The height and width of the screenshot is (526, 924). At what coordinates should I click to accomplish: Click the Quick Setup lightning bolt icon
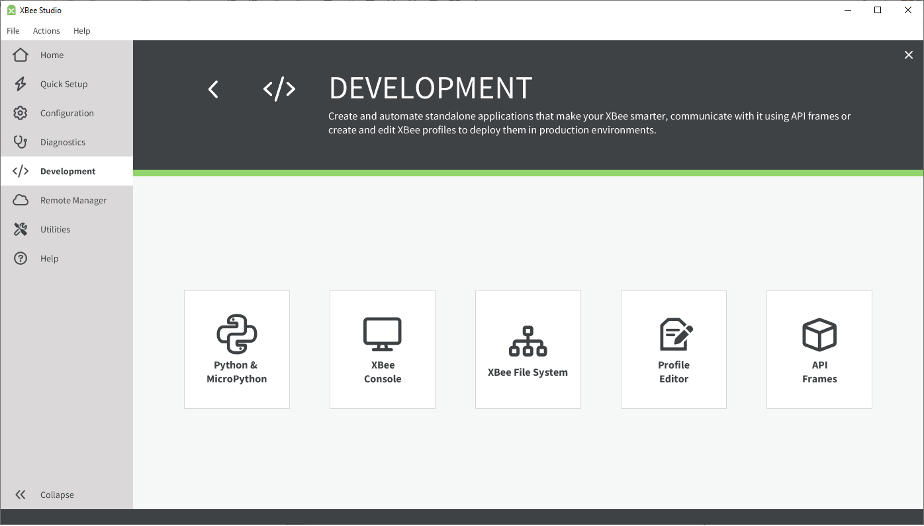pos(21,84)
